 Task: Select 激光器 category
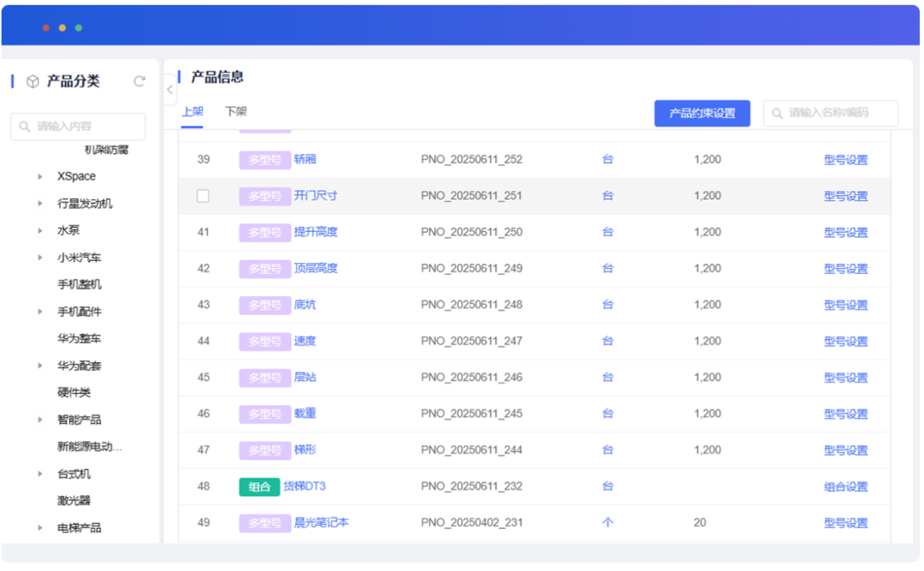coord(74,501)
